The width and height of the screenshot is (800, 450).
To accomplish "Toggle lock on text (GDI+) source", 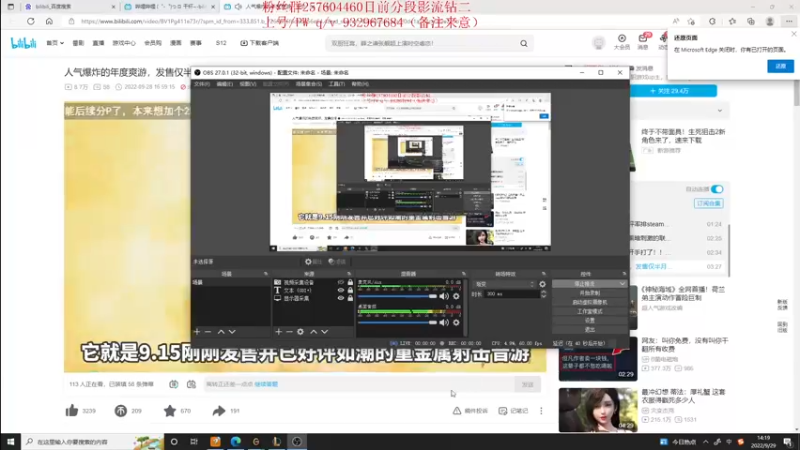I will (x=350, y=290).
